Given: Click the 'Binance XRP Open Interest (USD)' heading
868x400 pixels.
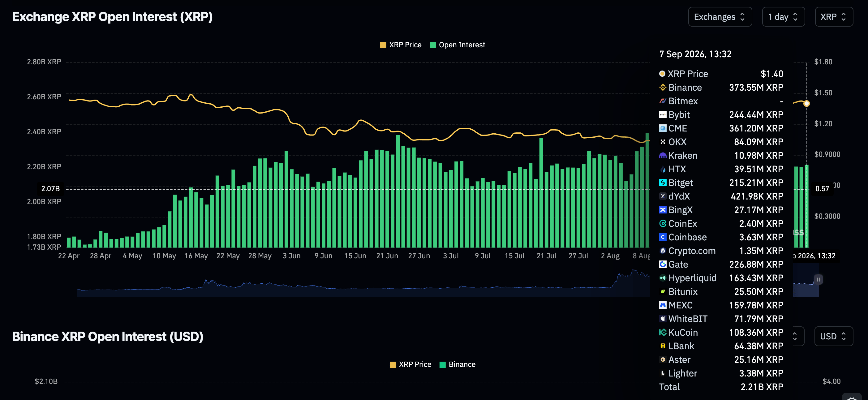Looking at the screenshot, I should pos(107,336).
